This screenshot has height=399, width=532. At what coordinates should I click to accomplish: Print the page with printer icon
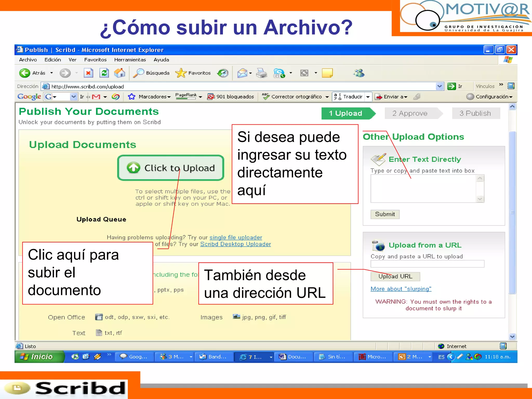tap(261, 73)
